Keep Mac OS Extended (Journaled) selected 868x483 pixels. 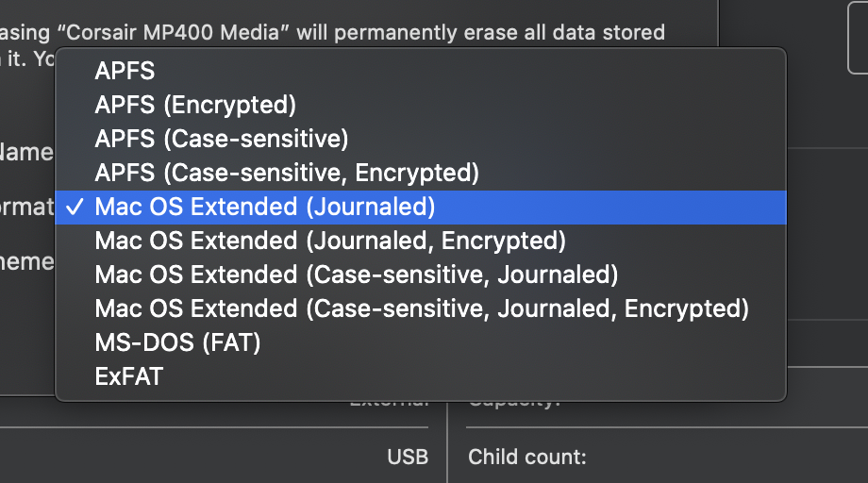265,207
